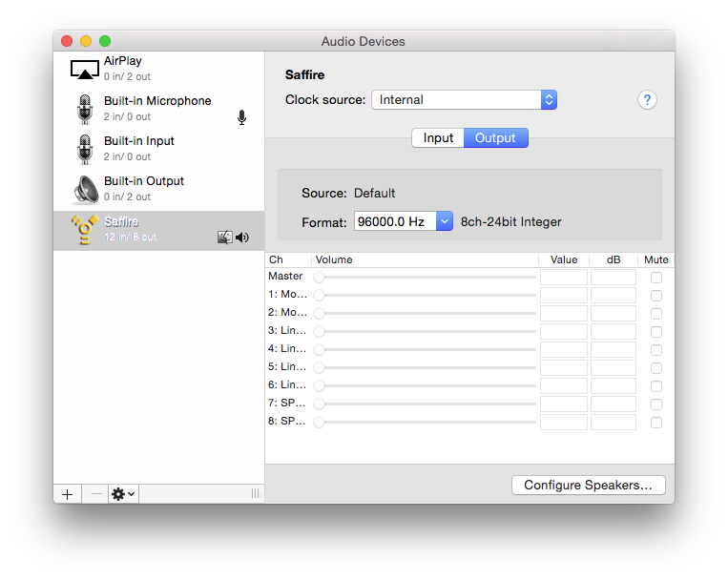Click the Master Value field
728x580 pixels.
tap(564, 278)
